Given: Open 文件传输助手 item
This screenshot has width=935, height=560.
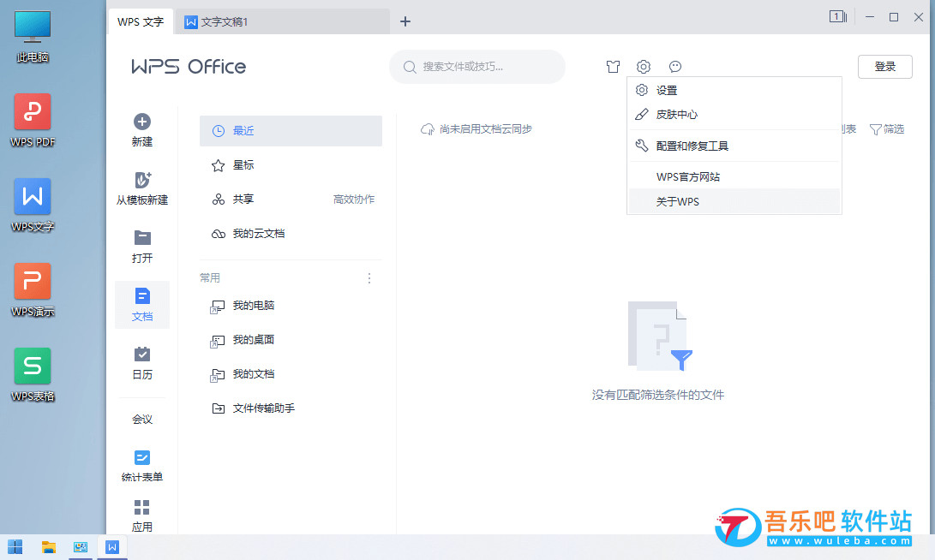Looking at the screenshot, I should pos(291,408).
